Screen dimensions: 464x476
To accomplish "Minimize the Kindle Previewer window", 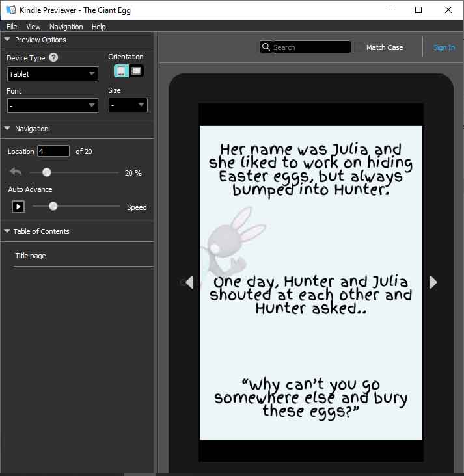I will 389,10.
